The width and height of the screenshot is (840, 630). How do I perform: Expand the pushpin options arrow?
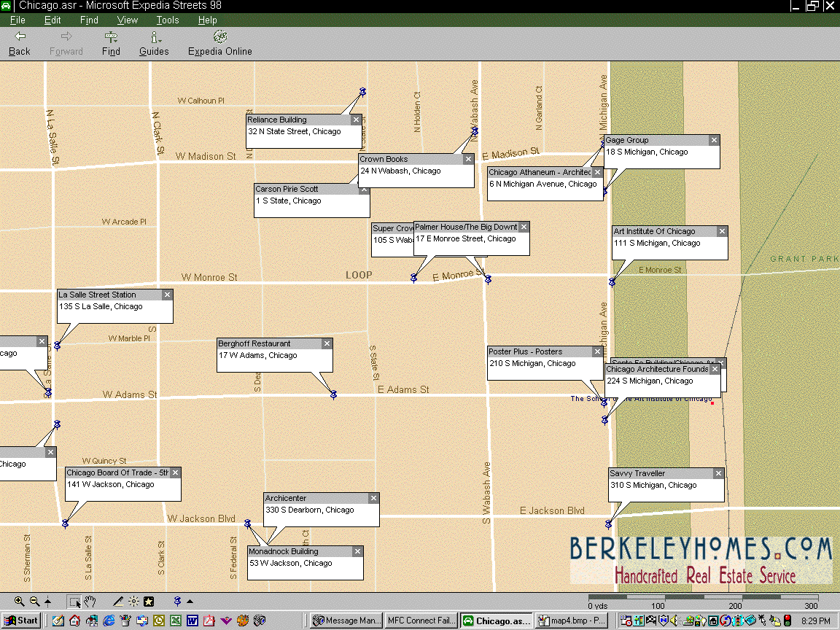[190, 602]
